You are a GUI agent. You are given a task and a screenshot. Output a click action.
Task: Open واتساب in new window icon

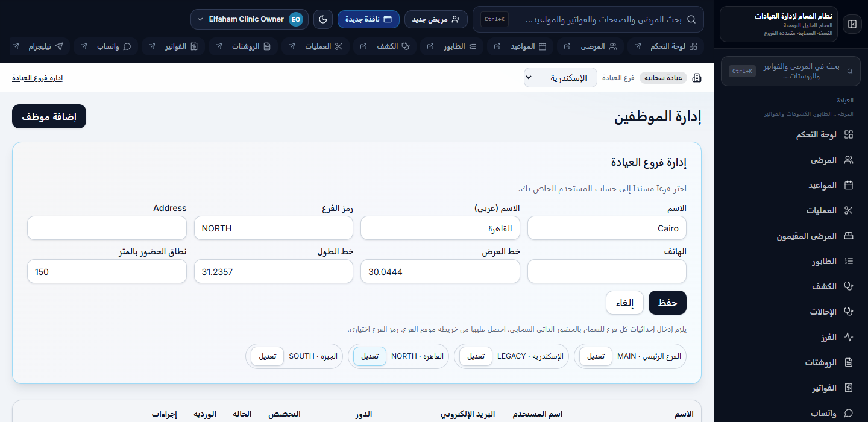click(x=84, y=46)
